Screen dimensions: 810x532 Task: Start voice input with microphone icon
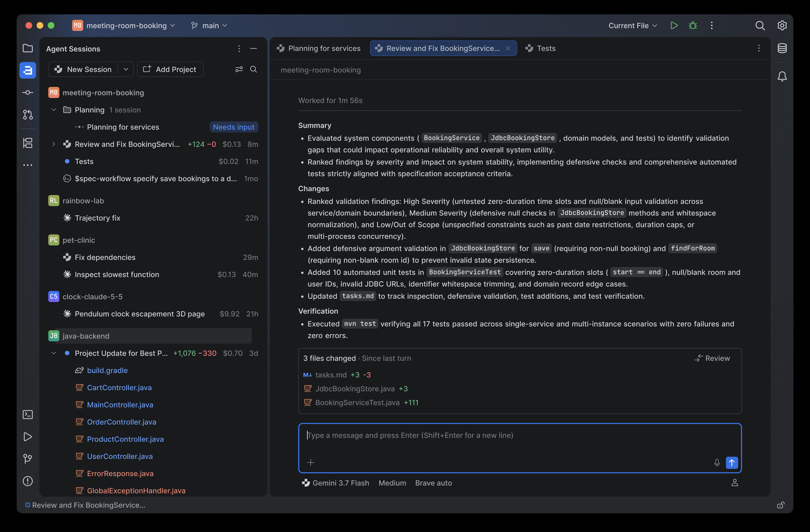pos(717,462)
